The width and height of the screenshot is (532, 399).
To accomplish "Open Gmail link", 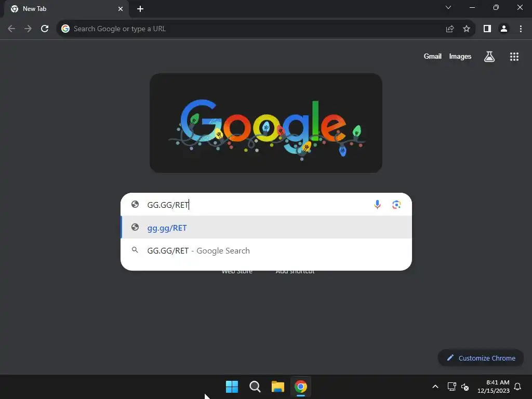I will [x=433, y=56].
